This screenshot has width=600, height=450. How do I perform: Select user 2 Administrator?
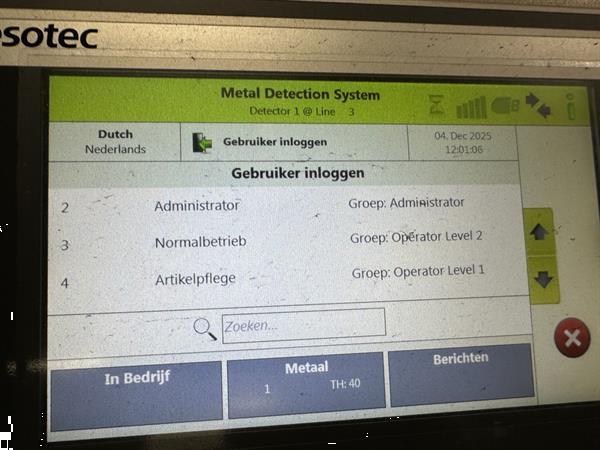(x=286, y=205)
